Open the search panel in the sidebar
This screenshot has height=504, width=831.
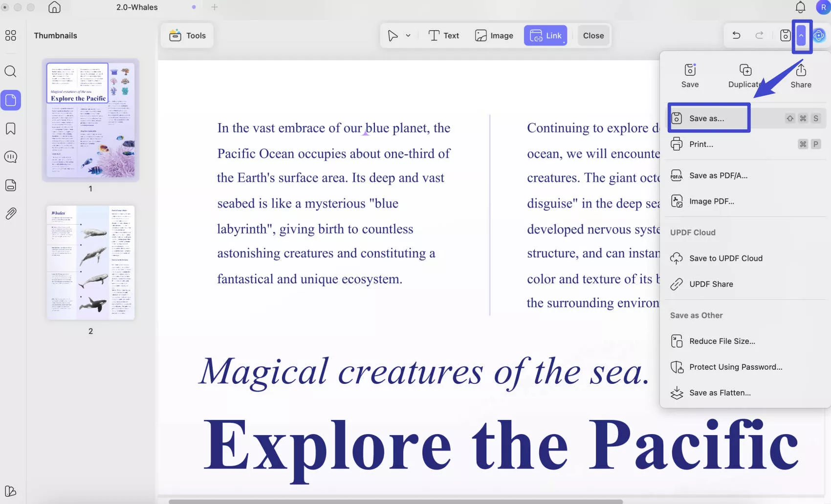tap(10, 72)
